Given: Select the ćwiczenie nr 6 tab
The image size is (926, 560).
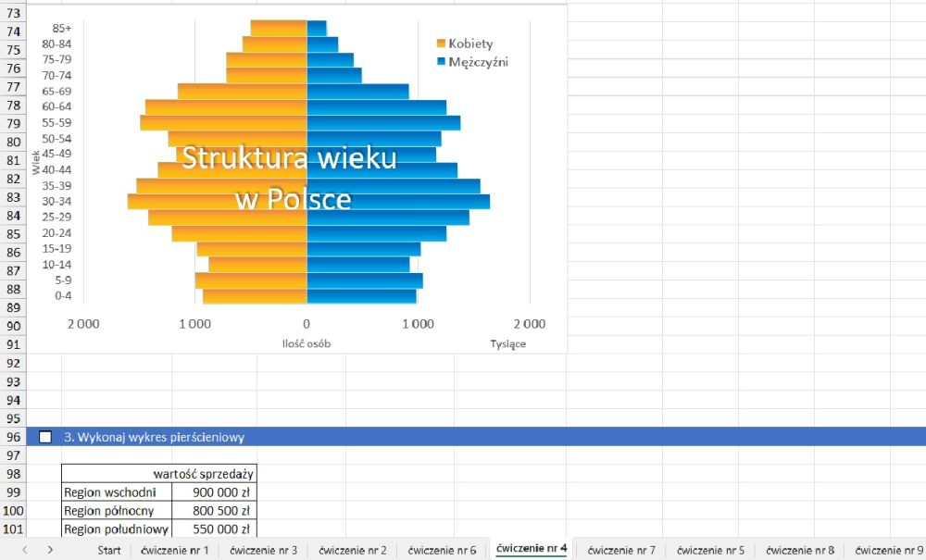Looking at the screenshot, I should 442,550.
